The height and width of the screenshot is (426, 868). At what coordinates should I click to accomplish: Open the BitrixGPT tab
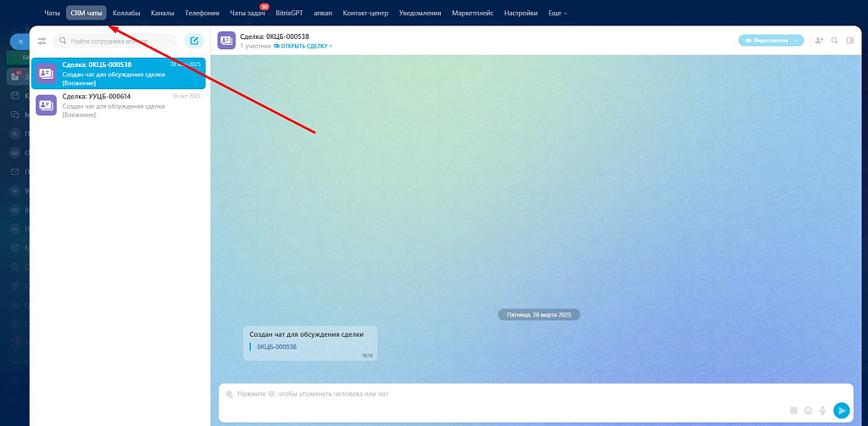pos(289,14)
